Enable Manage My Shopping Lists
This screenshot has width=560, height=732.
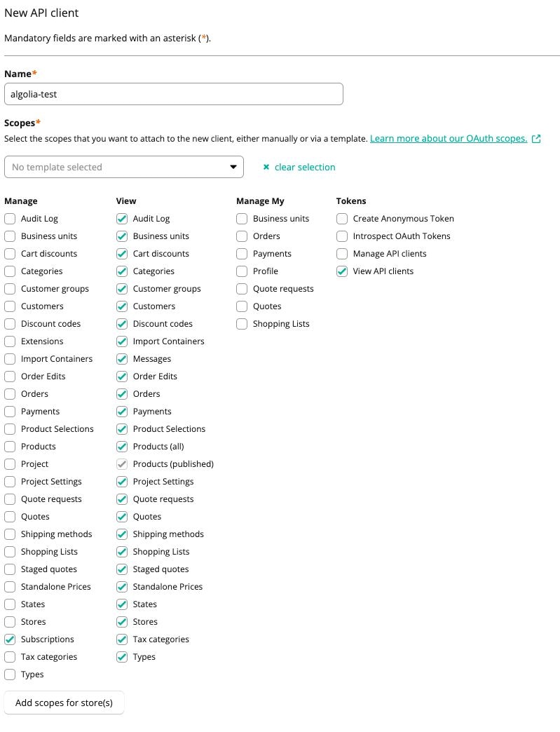pyautogui.click(x=241, y=324)
